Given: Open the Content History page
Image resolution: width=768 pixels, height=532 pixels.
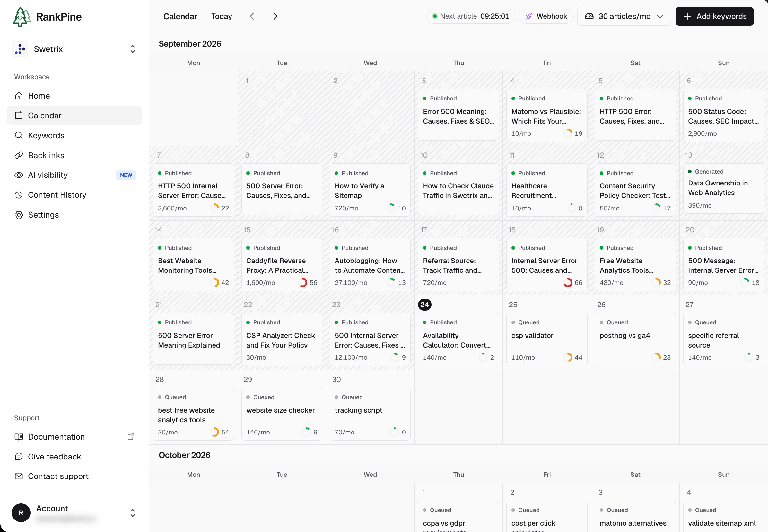Looking at the screenshot, I should pyautogui.click(x=75, y=195).
